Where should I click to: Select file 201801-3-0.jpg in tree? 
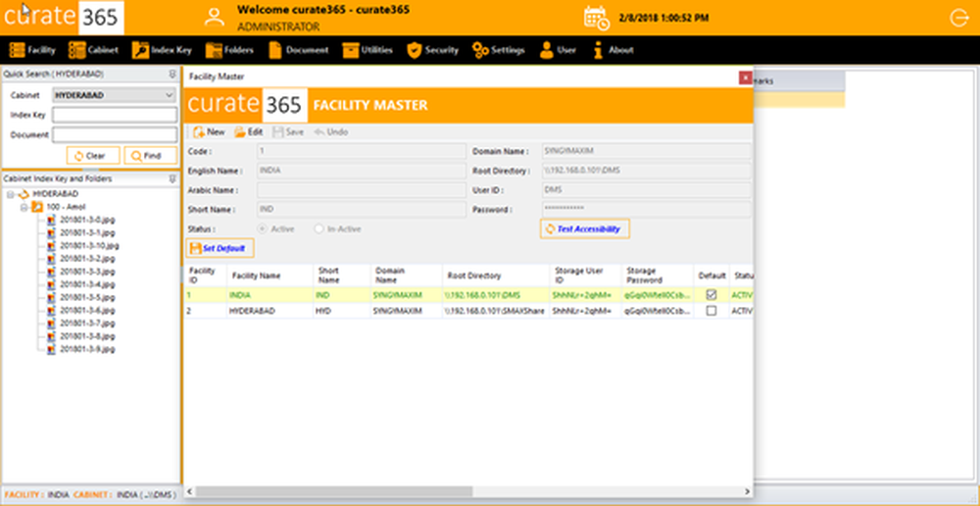87,220
